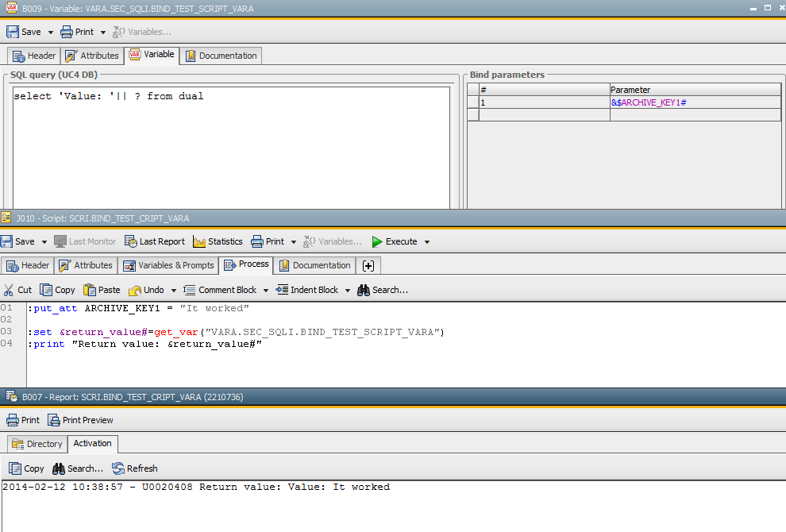Click the Parameter column header
This screenshot has width=786, height=532.
point(695,90)
